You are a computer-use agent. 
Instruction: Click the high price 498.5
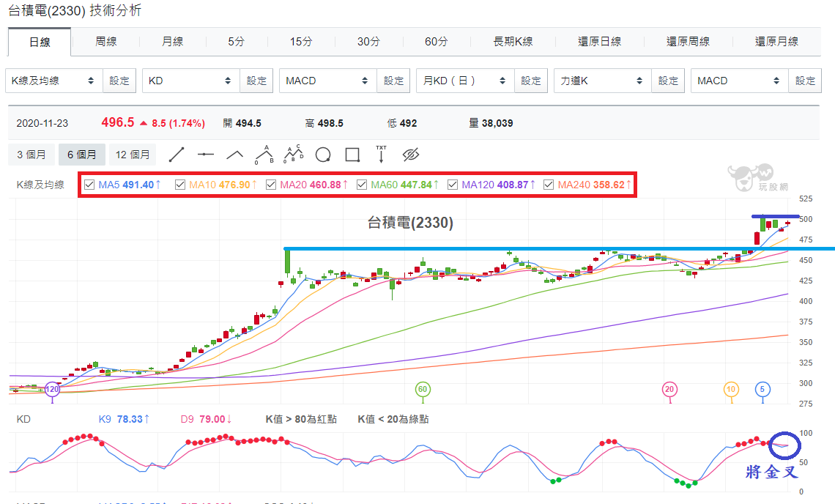[x=330, y=124]
